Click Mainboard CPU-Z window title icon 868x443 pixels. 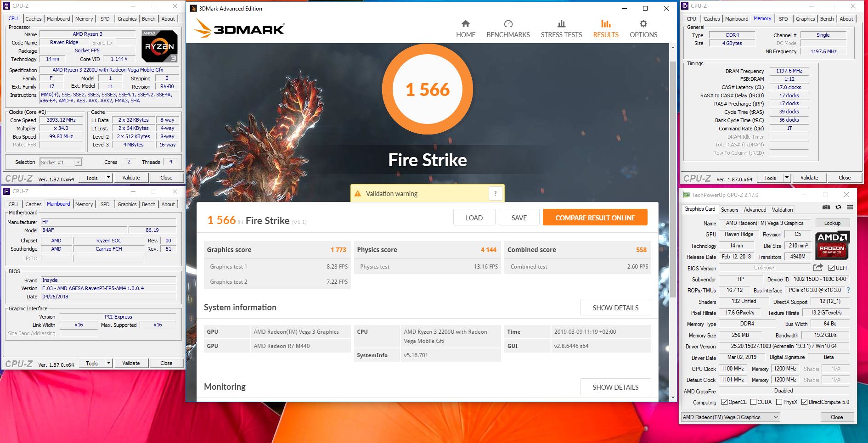7,191
